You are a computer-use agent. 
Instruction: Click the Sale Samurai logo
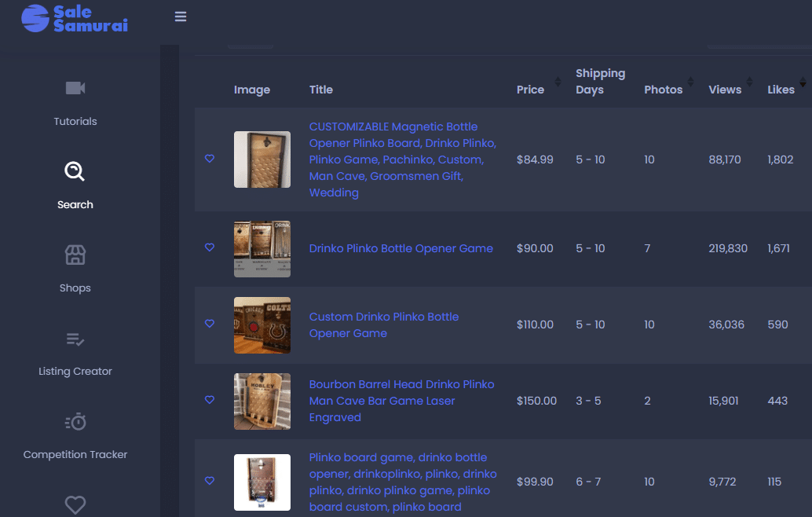(x=75, y=19)
